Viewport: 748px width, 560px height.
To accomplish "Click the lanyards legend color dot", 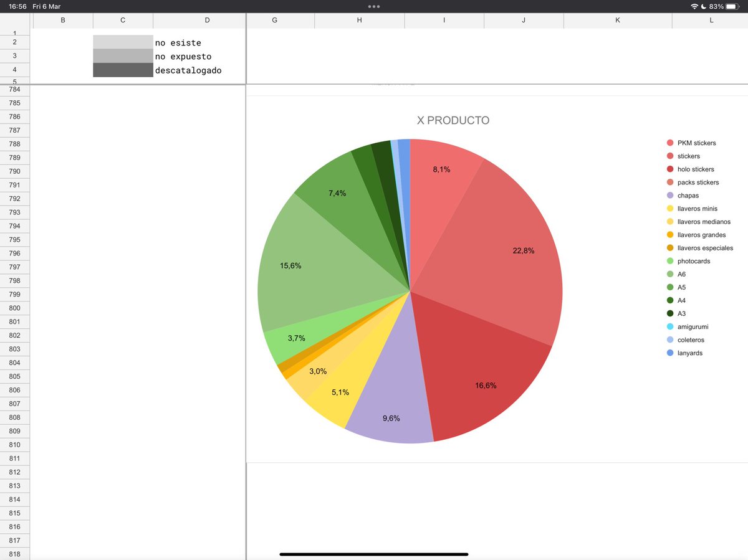I will [670, 353].
